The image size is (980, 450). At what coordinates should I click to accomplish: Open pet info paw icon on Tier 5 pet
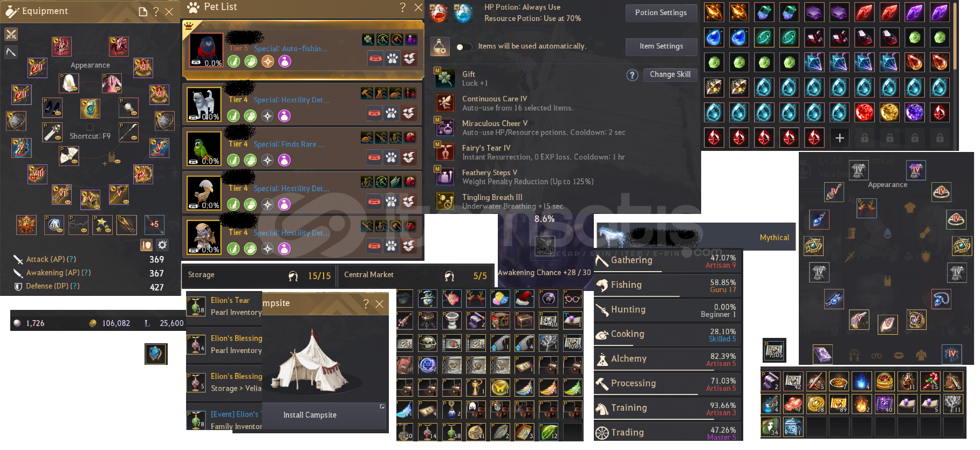393,59
